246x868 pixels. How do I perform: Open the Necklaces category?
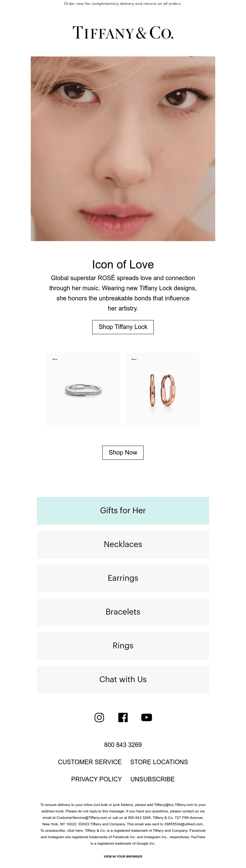click(123, 544)
